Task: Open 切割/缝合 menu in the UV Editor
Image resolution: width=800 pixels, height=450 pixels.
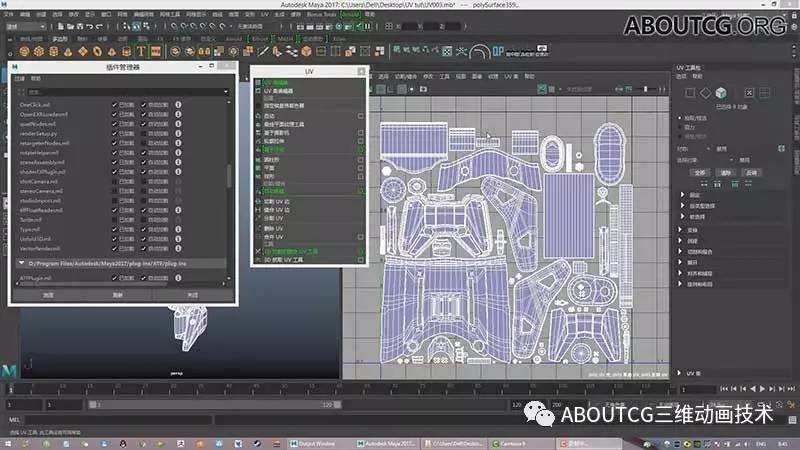Action: pyautogui.click(x=406, y=77)
